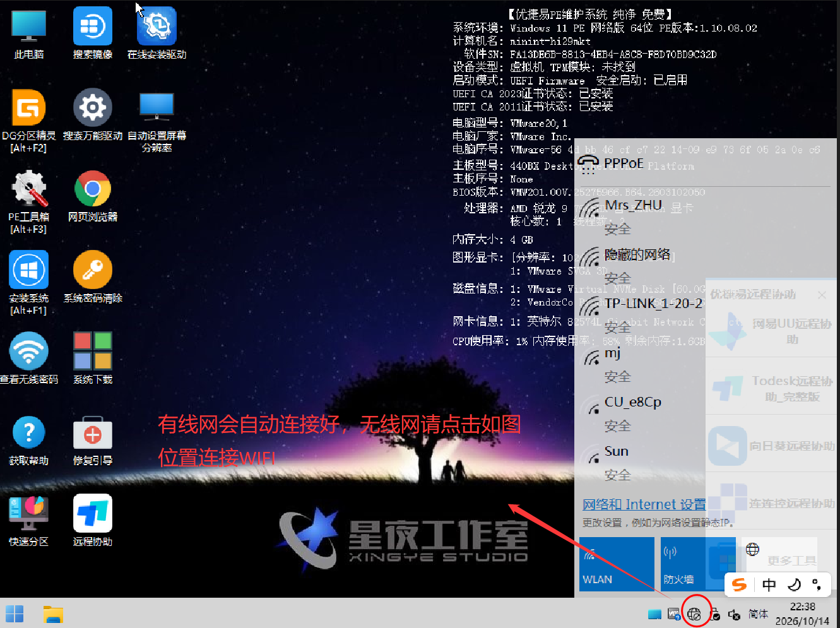Launch 搜索万能驱动 gear icon
Screen dimensions: 840x628
click(x=93, y=114)
